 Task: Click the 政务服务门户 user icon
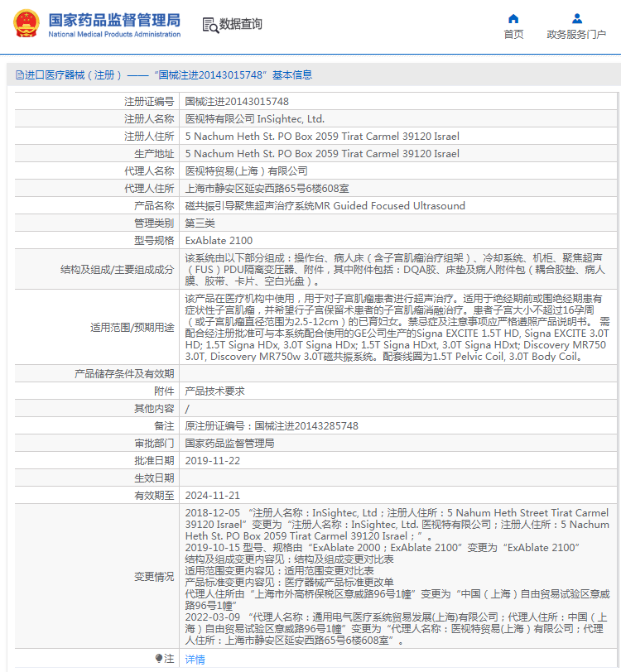pyautogui.click(x=577, y=18)
